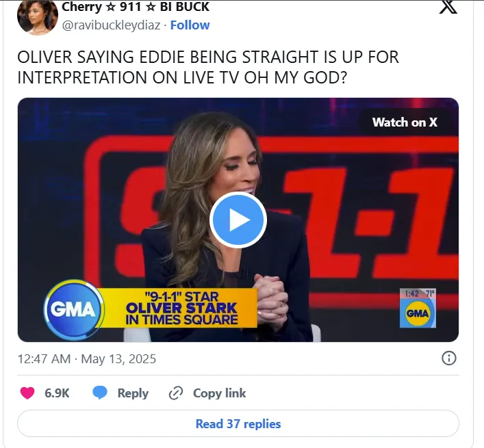This screenshot has width=484, height=448.
Task: Open the 12:47 AM May 13, 2025 timestamp
Action: coord(87,359)
